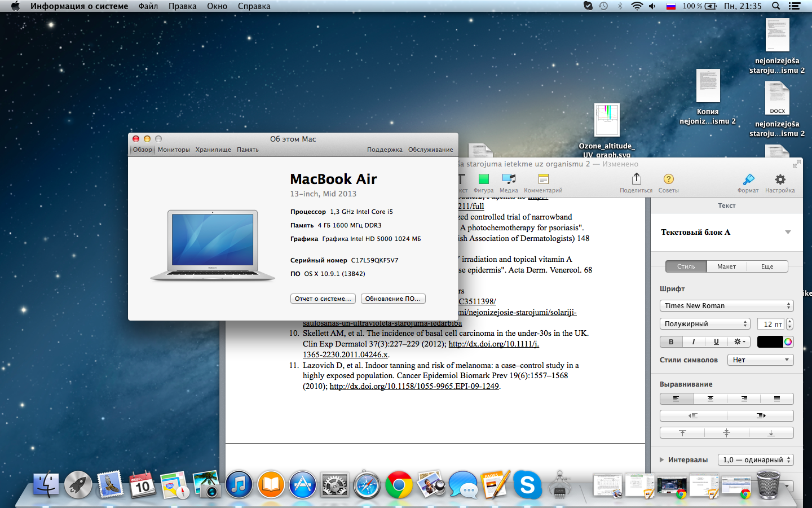Launch Skype from the Dock
The image size is (812, 508).
pos(527,484)
